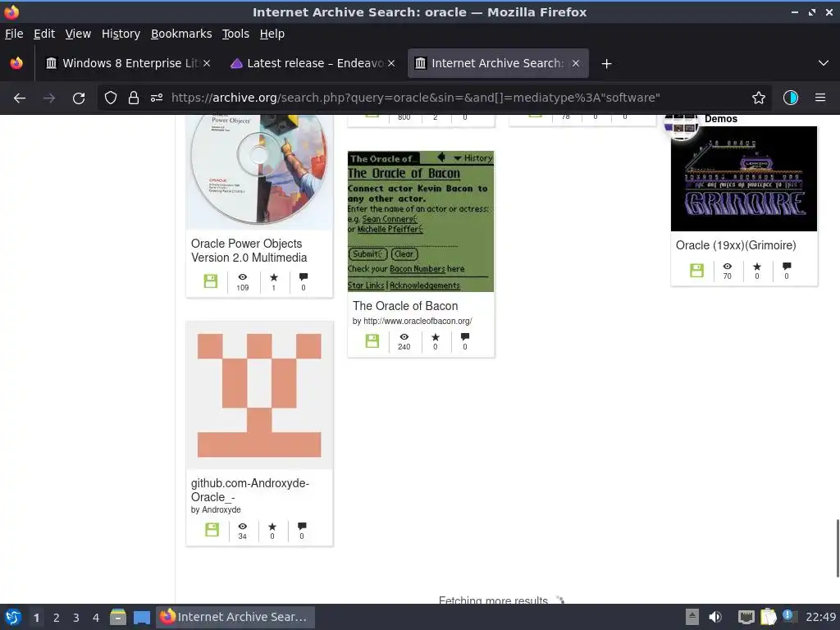The width and height of the screenshot is (840, 630).
Task: Click views eye icon on Power Objects
Action: (x=243, y=277)
